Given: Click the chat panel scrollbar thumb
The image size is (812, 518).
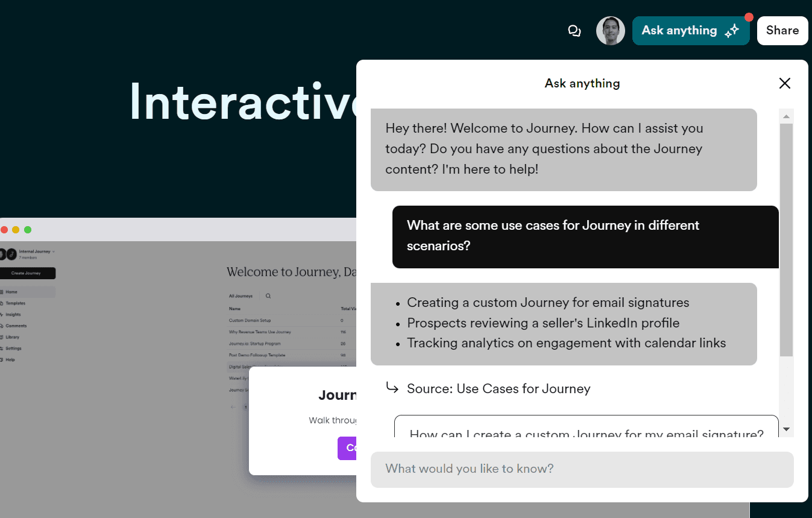Looking at the screenshot, I should 786,239.
